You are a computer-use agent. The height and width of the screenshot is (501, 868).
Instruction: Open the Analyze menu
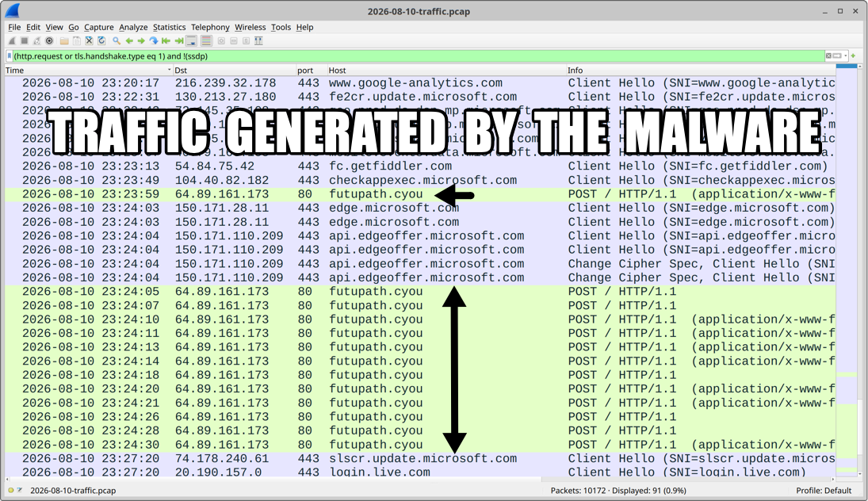coord(133,27)
